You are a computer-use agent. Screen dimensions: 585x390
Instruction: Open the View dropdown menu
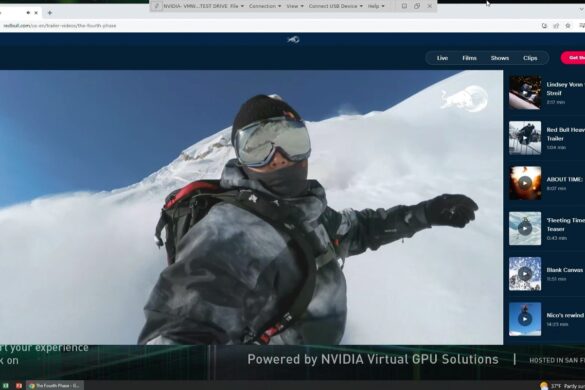coord(295,6)
